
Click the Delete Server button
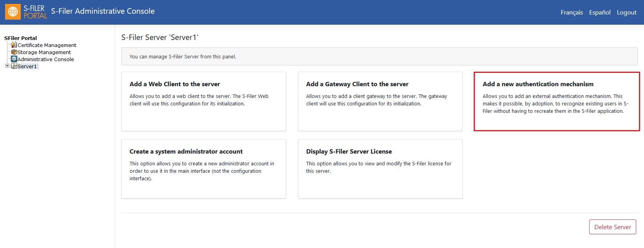point(612,227)
